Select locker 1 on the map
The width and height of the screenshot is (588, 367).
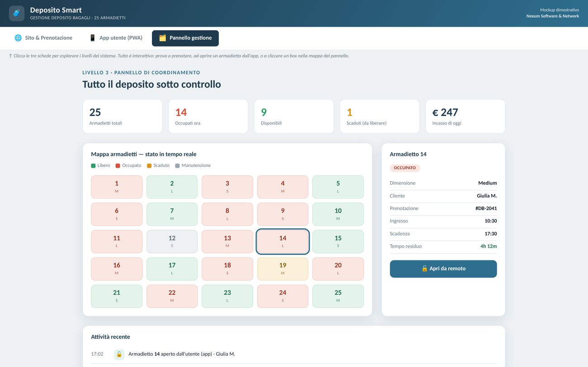(x=117, y=187)
